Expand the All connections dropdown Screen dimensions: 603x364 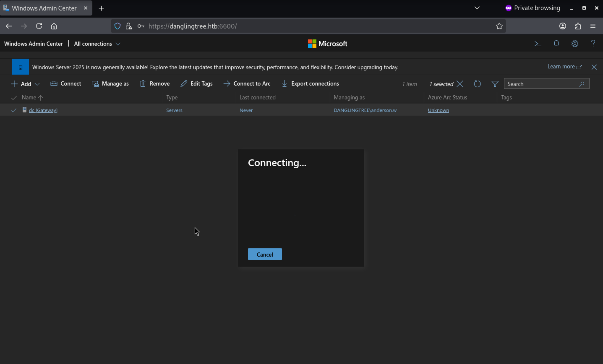pos(97,44)
